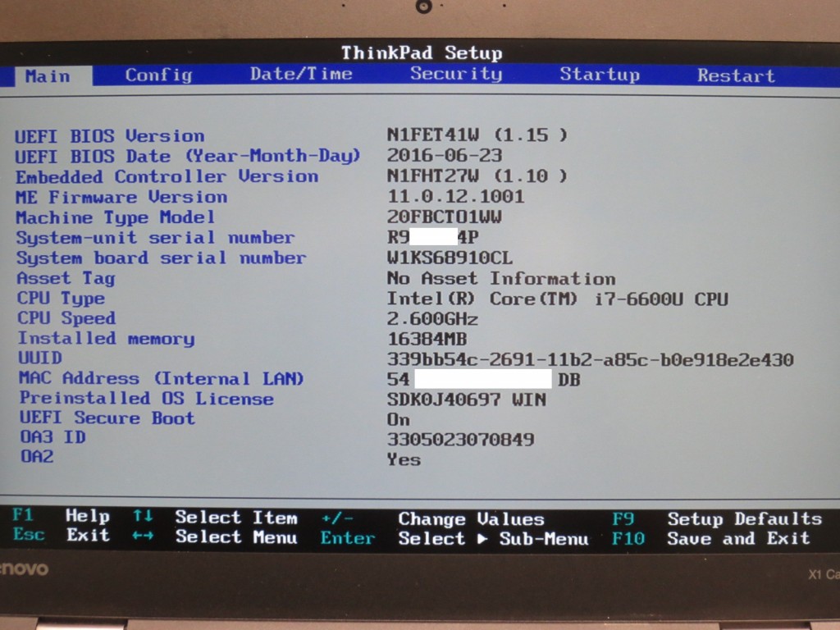This screenshot has height=630, width=840.
Task: Select the SDK0J40697 WIN license value
Action: pyautogui.click(x=467, y=399)
